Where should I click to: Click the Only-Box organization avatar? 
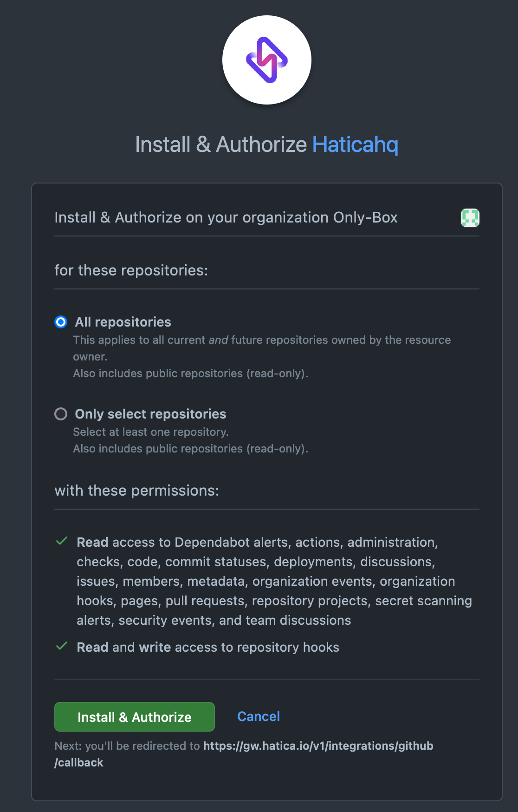point(470,218)
